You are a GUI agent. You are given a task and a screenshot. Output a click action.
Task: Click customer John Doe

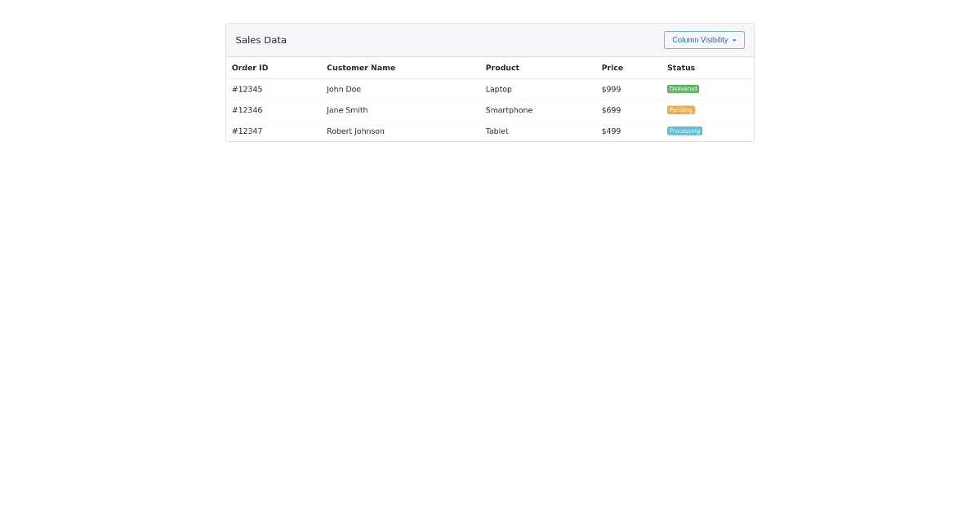pos(343,89)
